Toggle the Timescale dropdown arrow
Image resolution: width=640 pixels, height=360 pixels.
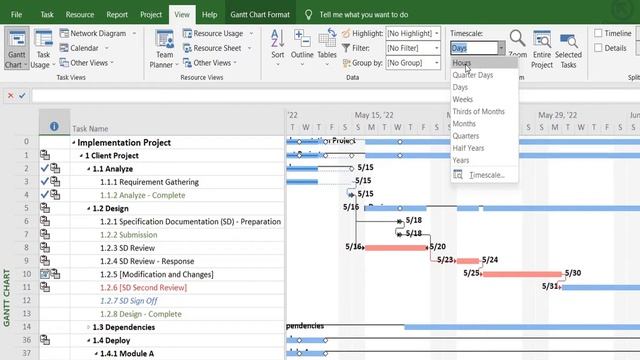(501, 48)
